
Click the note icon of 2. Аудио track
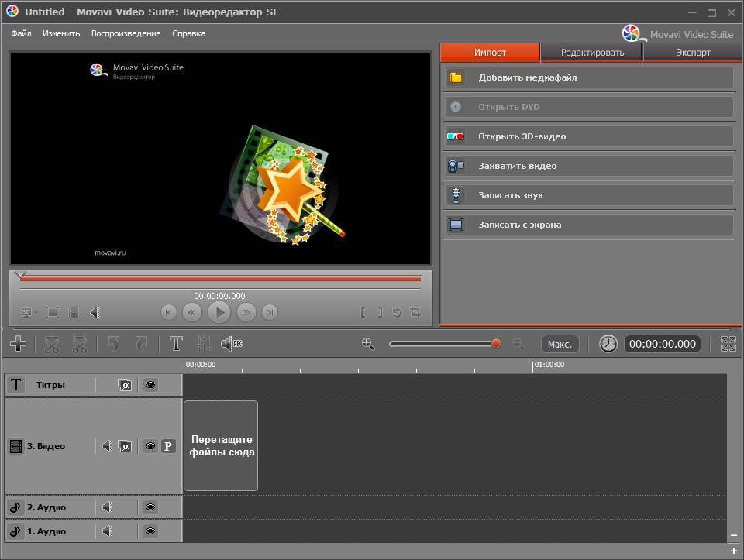(15, 507)
